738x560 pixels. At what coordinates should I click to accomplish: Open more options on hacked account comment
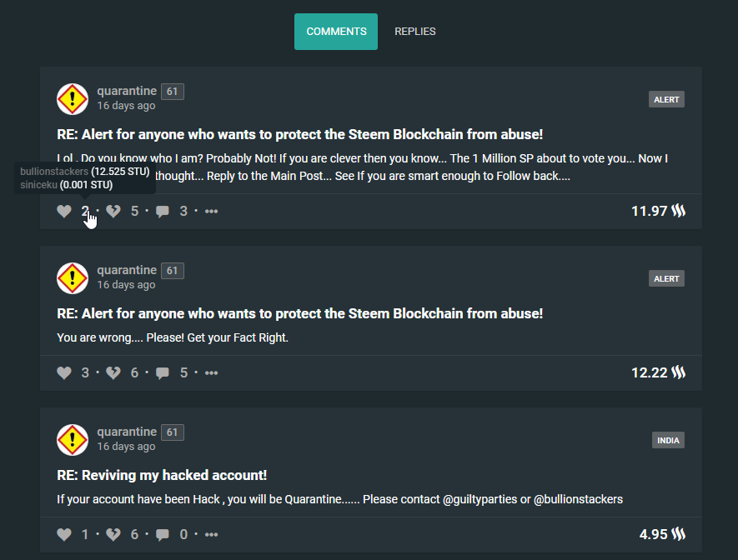point(211,535)
